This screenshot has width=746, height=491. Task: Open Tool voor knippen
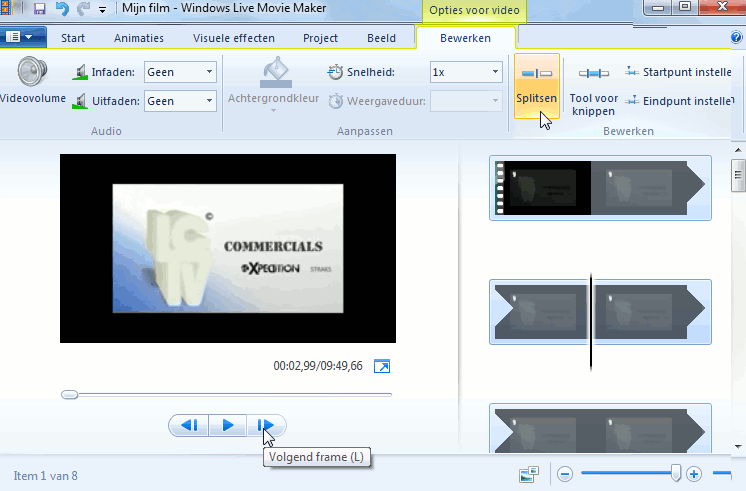coord(593,90)
